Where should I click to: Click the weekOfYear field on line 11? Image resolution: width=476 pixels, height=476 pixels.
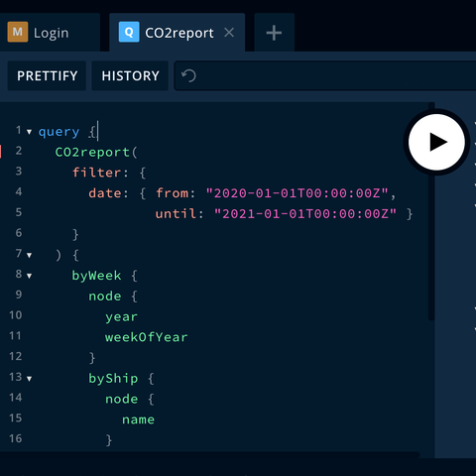click(147, 337)
